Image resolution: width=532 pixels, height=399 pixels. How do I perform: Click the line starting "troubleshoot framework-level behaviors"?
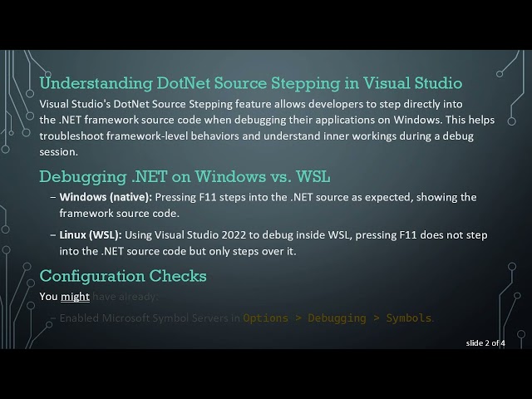pyautogui.click(x=256, y=136)
